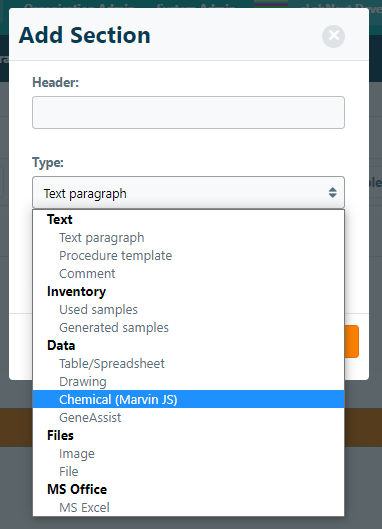The height and width of the screenshot is (529, 382).
Task: Click the MS Office group heading
Action: click(77, 490)
